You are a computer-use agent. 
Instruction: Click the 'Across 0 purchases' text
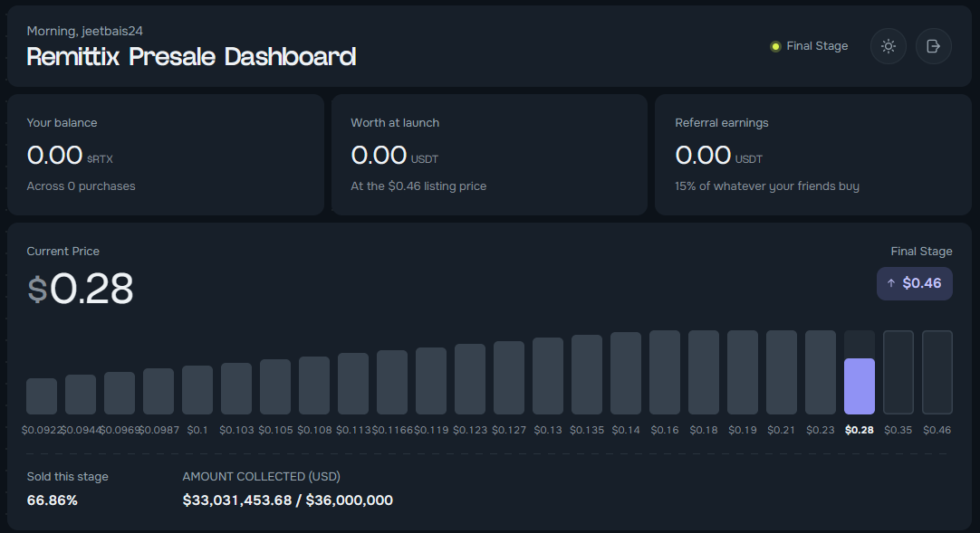click(81, 186)
